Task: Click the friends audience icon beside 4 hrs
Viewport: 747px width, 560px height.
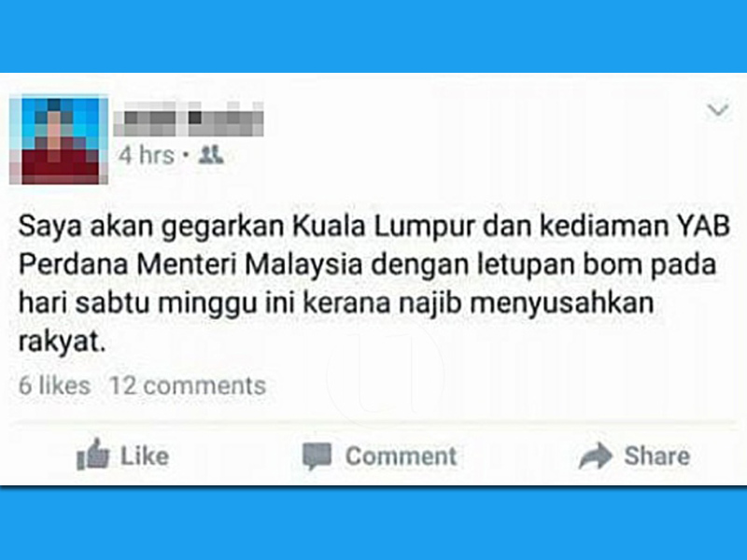Action: [211, 155]
